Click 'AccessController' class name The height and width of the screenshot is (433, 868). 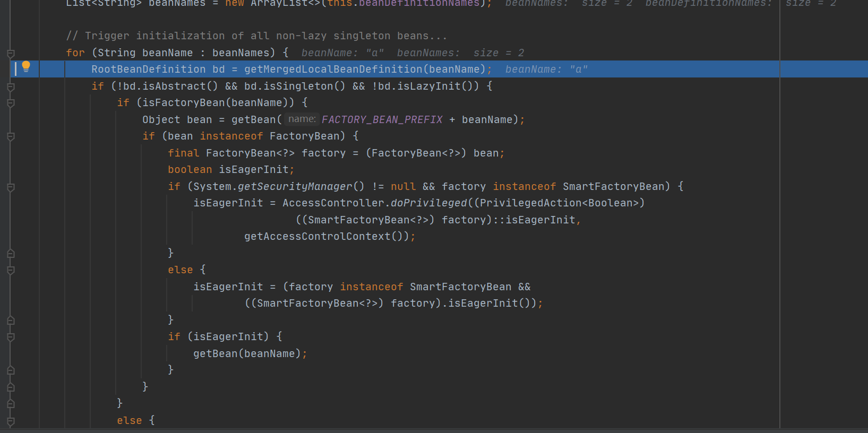[x=333, y=203]
